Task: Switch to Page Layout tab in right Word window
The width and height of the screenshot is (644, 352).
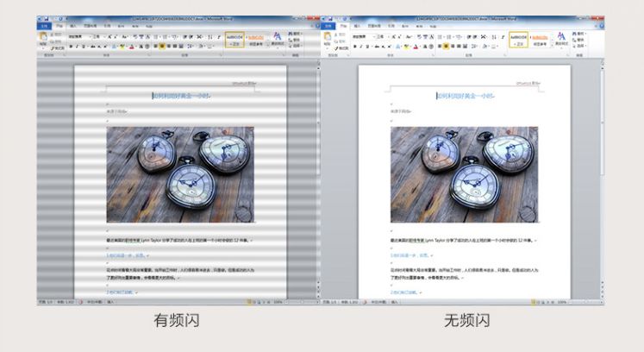Action: tap(374, 26)
